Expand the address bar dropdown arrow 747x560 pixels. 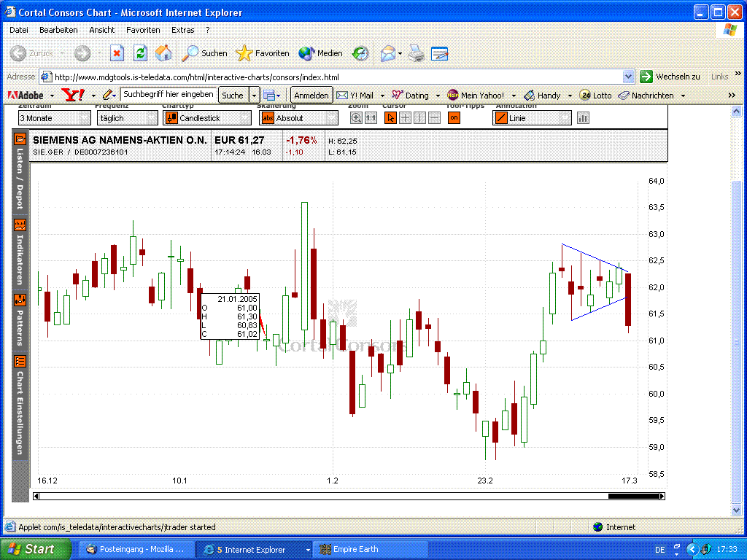[628, 77]
